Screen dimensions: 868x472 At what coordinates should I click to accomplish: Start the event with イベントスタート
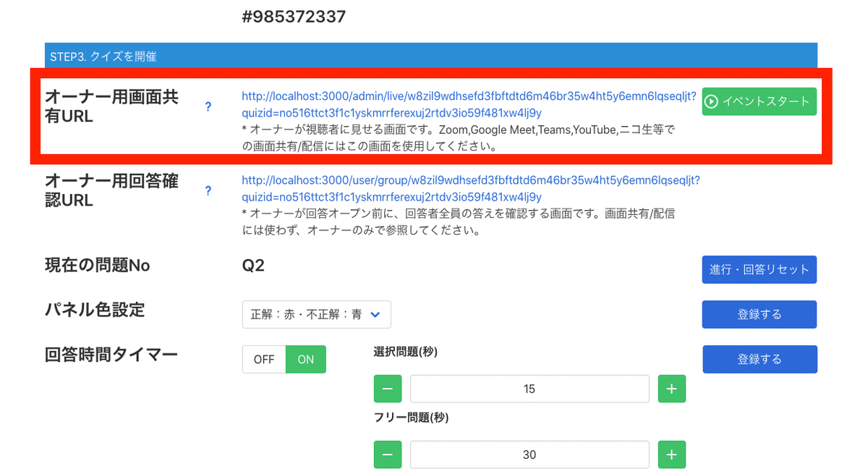pos(759,101)
